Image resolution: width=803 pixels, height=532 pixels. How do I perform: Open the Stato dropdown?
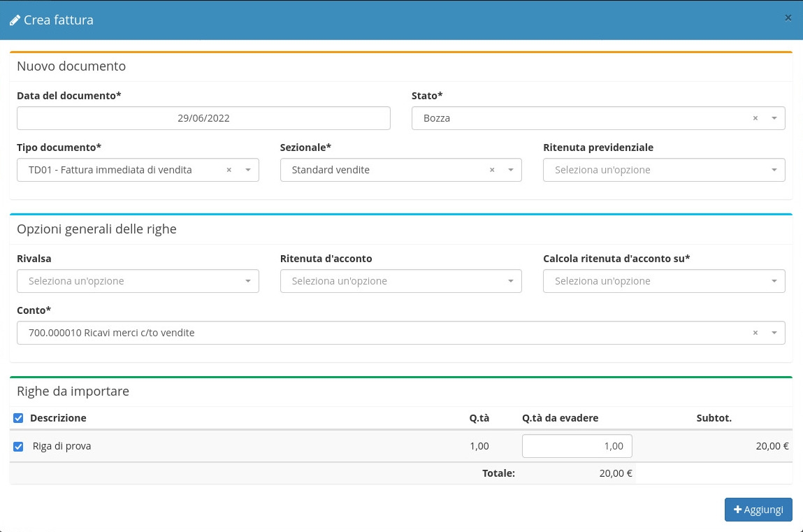click(774, 119)
